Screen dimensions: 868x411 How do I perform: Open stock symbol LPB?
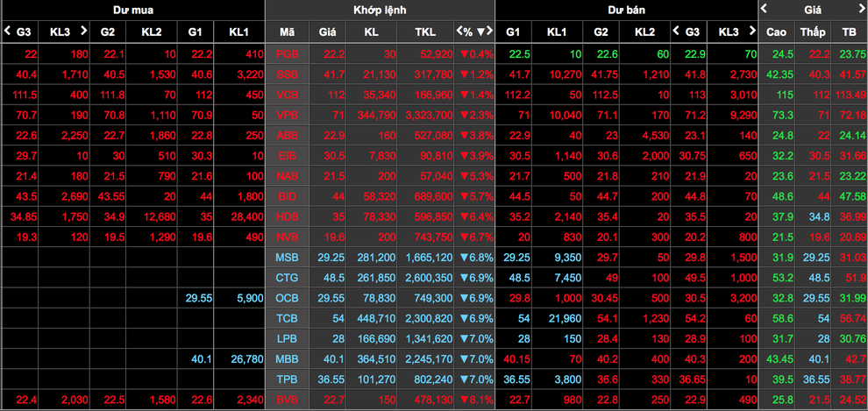click(x=287, y=338)
